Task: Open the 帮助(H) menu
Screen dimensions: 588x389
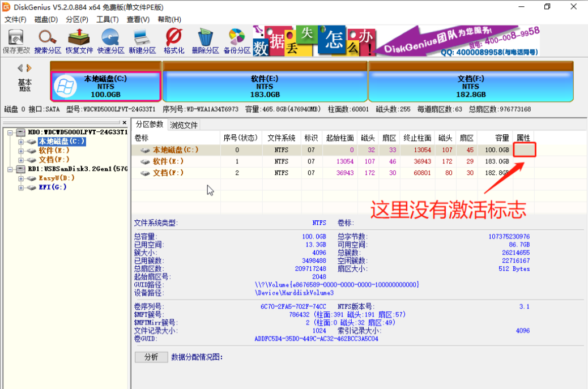Action: coord(169,19)
